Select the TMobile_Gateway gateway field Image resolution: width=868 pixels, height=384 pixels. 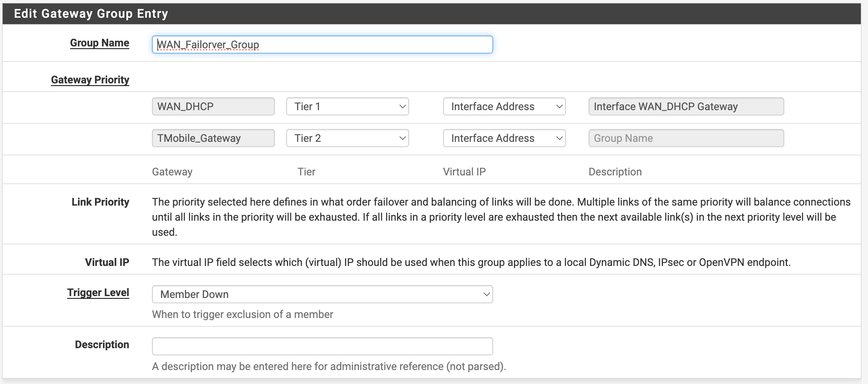click(x=213, y=138)
